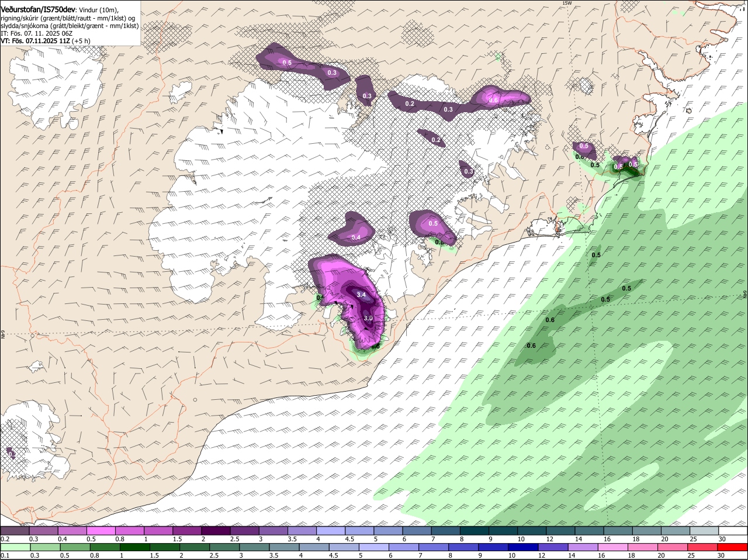Click the IT: Fös. 07. 11. 2025 06Z line

coord(37,33)
